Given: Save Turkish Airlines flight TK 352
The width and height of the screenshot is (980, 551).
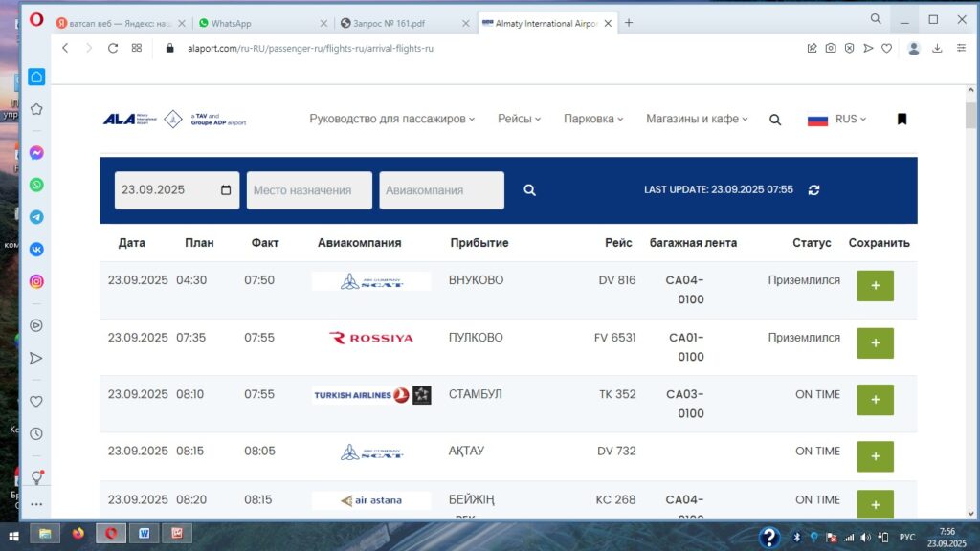Looking at the screenshot, I should [x=875, y=400].
